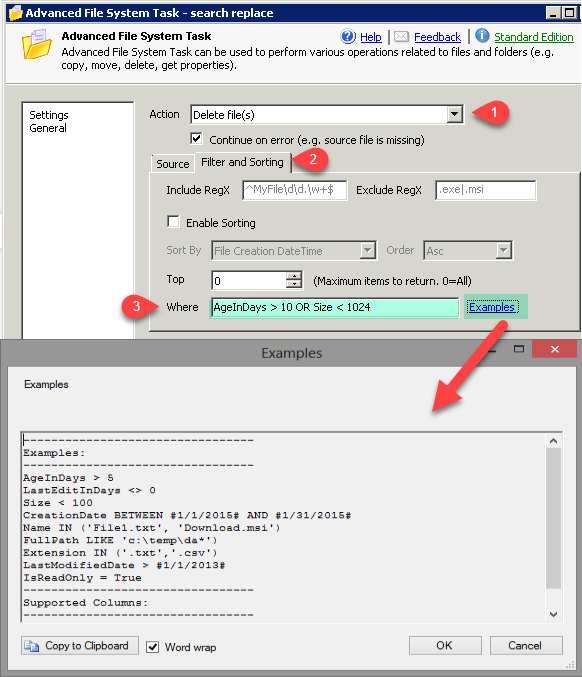Image resolution: width=582 pixels, height=677 pixels.
Task: Open the Feedback link
Action: (x=437, y=37)
